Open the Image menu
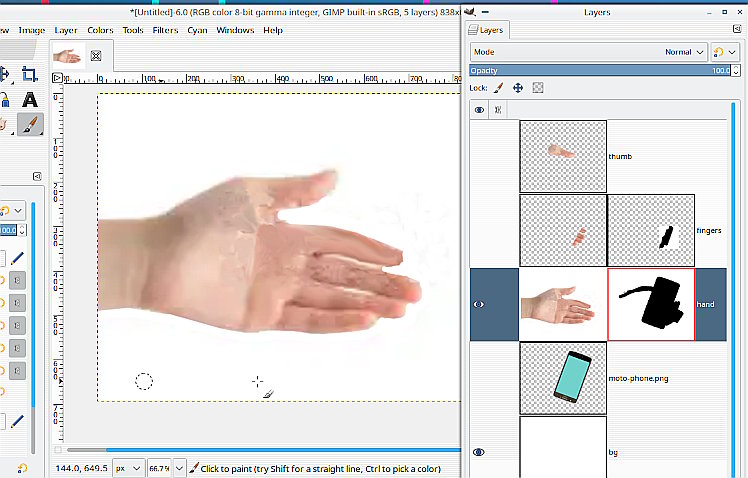748x478 pixels. [31, 30]
